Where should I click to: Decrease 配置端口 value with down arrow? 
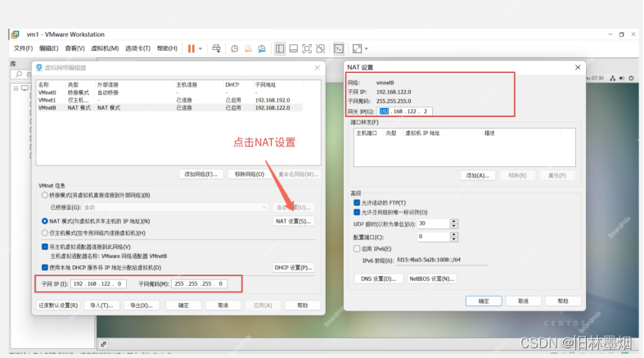[454, 240]
